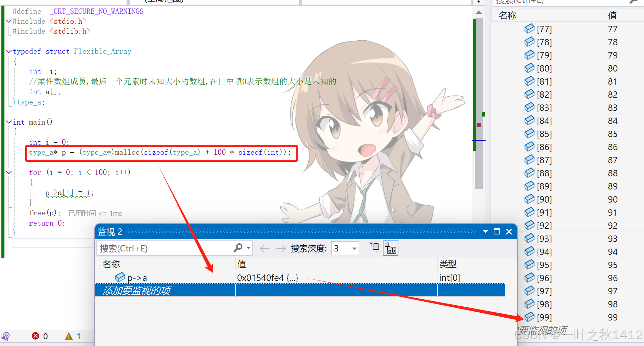Collapse the for loop block

[9, 172]
